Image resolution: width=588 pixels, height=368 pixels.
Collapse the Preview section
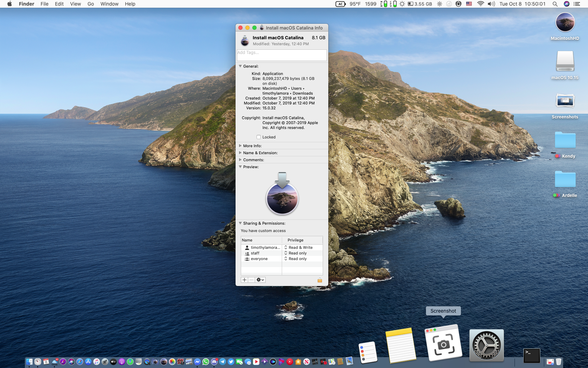240,166
